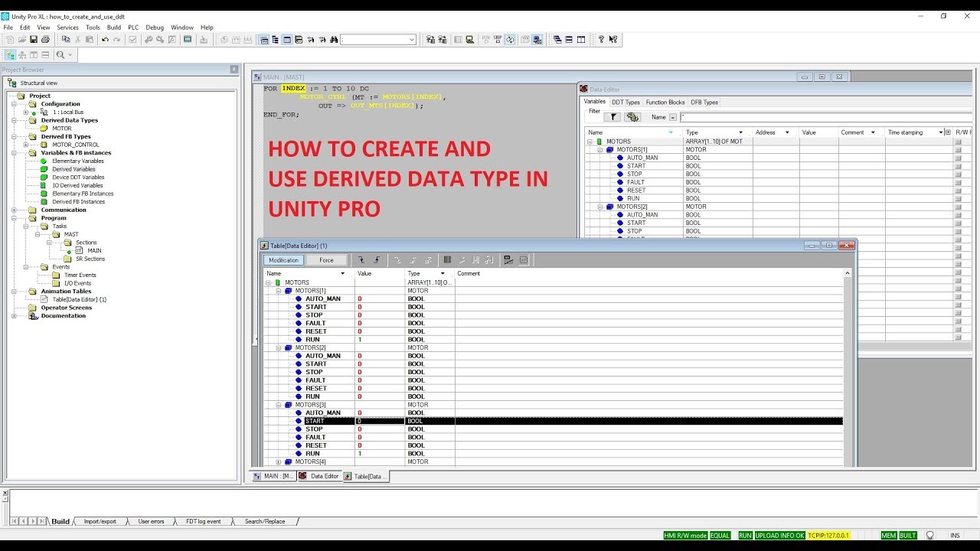Activate the Data Editor window tab at bottom
The height and width of the screenshot is (551, 980).
[x=319, y=476]
